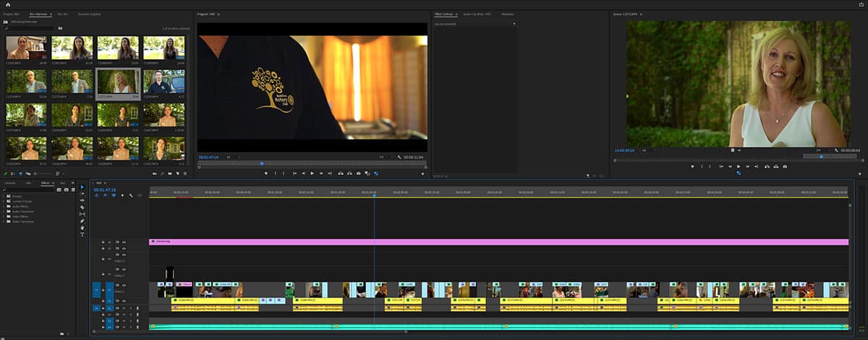This screenshot has width=868, height=340.
Task: Click the Program monitor scrub bar playhead
Action: pyautogui.click(x=261, y=163)
